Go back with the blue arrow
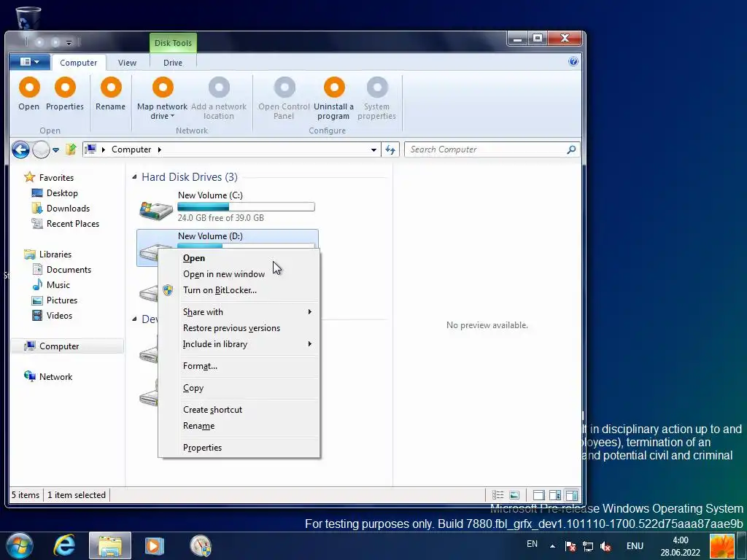This screenshot has width=747, height=560. click(20, 149)
